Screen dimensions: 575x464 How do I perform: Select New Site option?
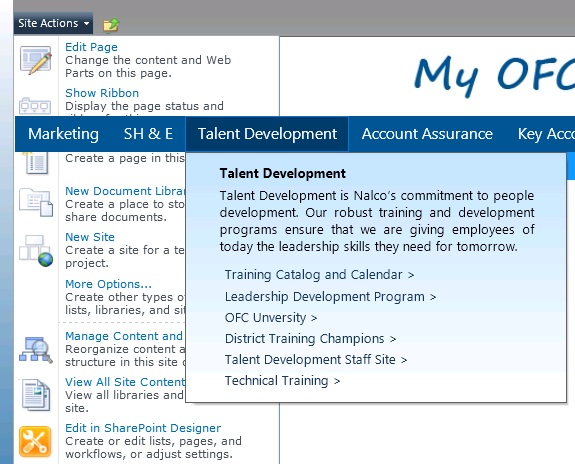pos(90,237)
